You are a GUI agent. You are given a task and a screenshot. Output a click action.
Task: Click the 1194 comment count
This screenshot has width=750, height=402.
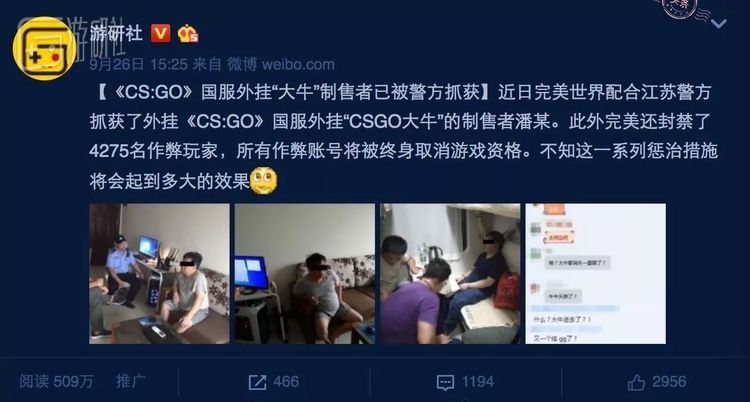click(x=477, y=382)
